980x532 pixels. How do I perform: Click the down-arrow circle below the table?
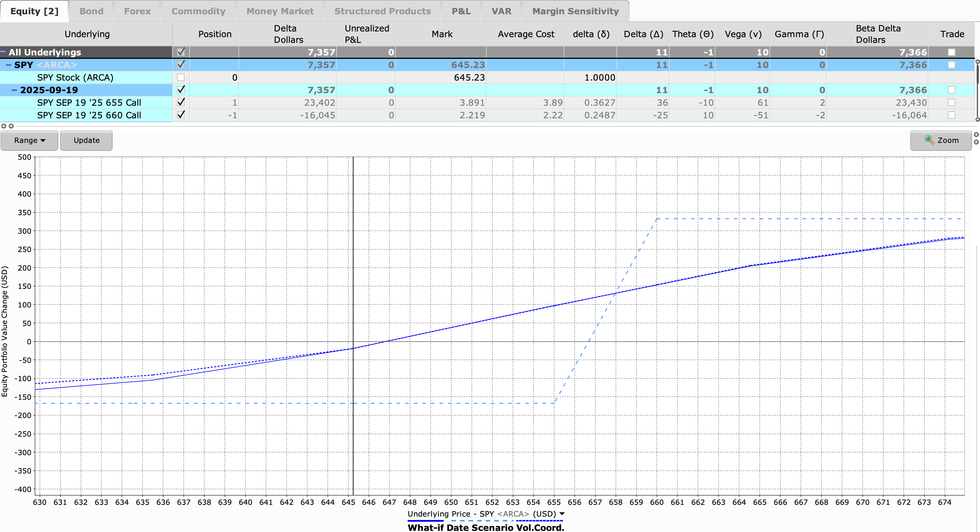pos(11,126)
